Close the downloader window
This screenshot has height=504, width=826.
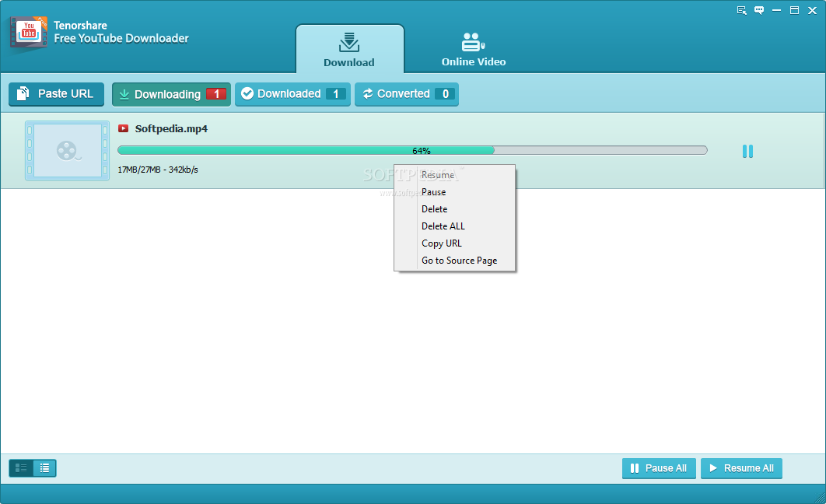coord(812,11)
